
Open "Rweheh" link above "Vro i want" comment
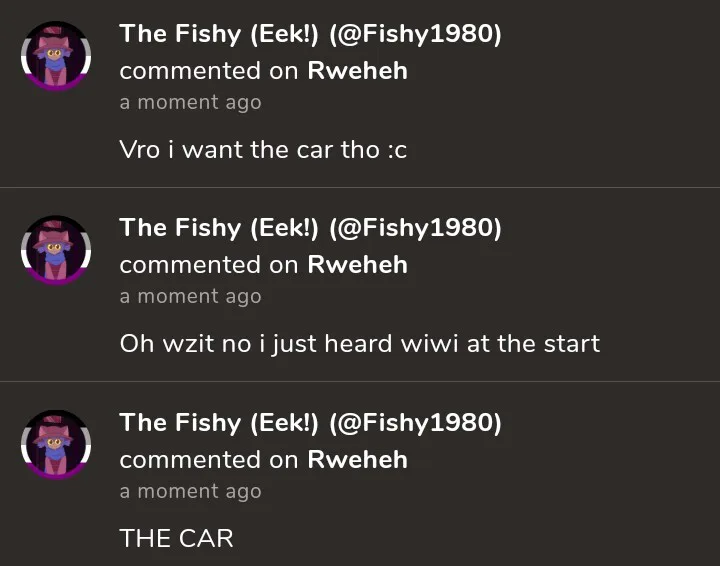357,71
